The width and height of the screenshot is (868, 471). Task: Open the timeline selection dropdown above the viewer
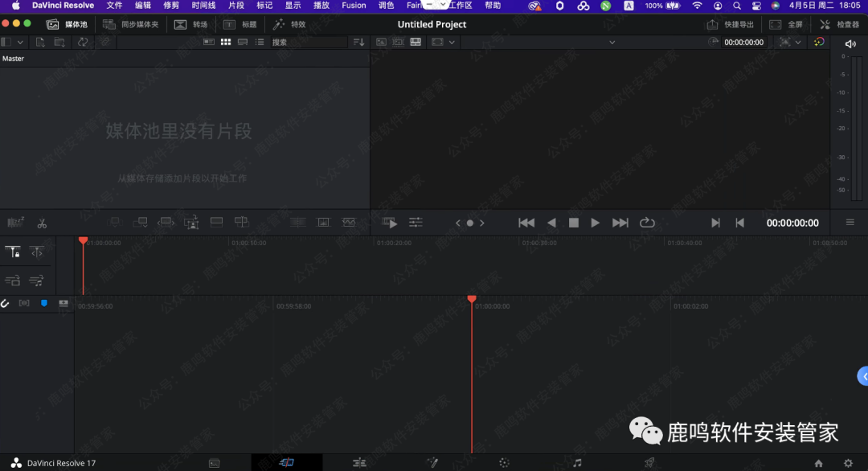click(611, 42)
